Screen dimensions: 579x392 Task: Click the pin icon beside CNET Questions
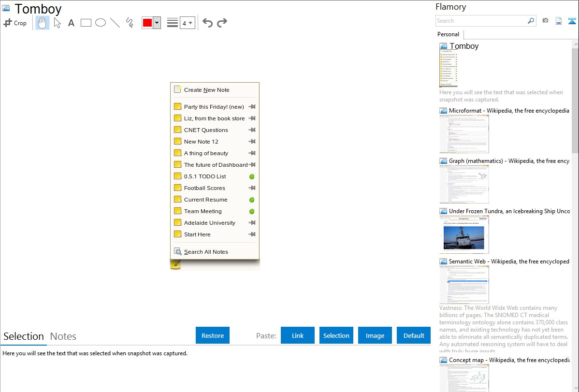pos(252,130)
